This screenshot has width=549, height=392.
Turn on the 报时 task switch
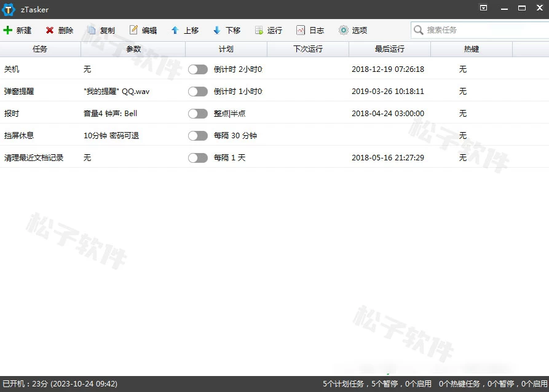point(198,114)
